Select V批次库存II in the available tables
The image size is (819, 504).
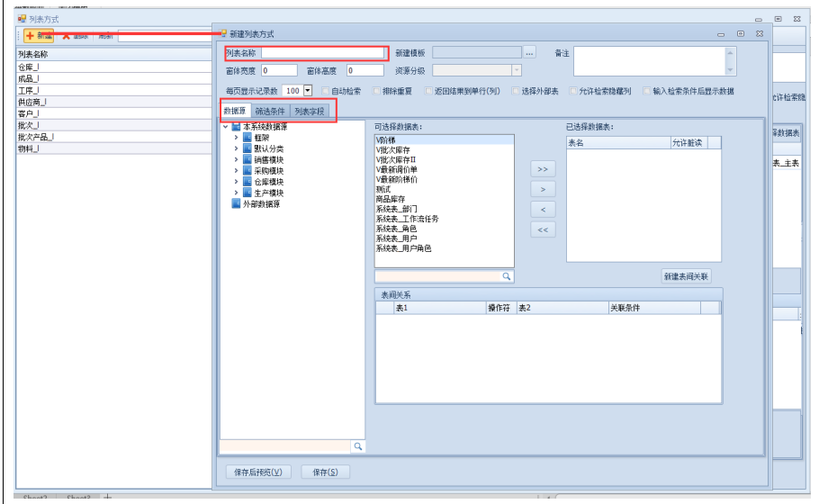pyautogui.click(x=444, y=160)
